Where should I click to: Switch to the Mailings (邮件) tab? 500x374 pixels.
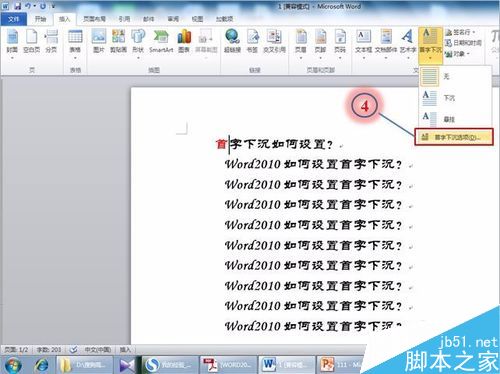[x=149, y=19]
